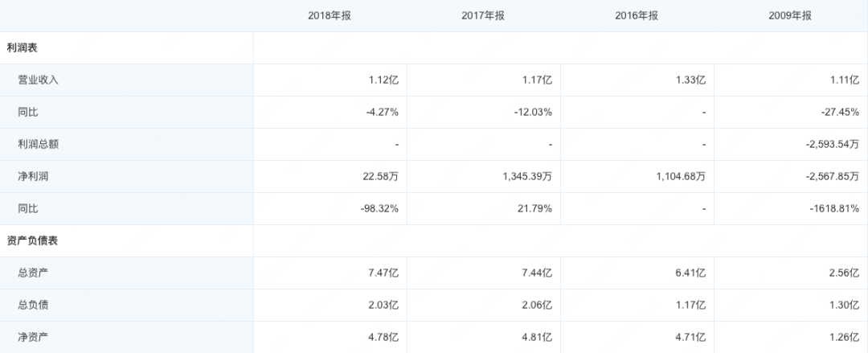
Task: Select the 2017年报 column header
Action: [484, 16]
